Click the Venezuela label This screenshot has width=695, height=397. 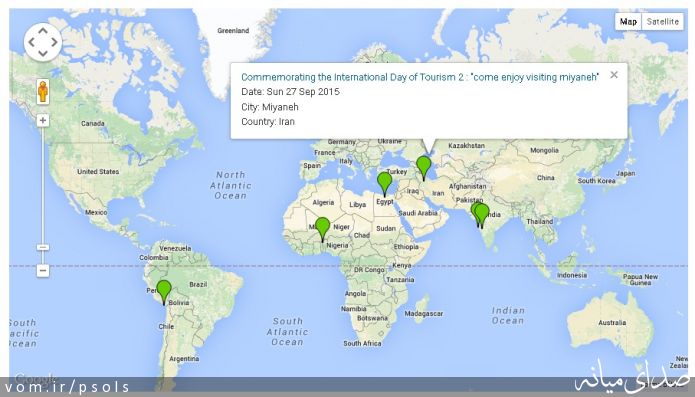click(175, 248)
